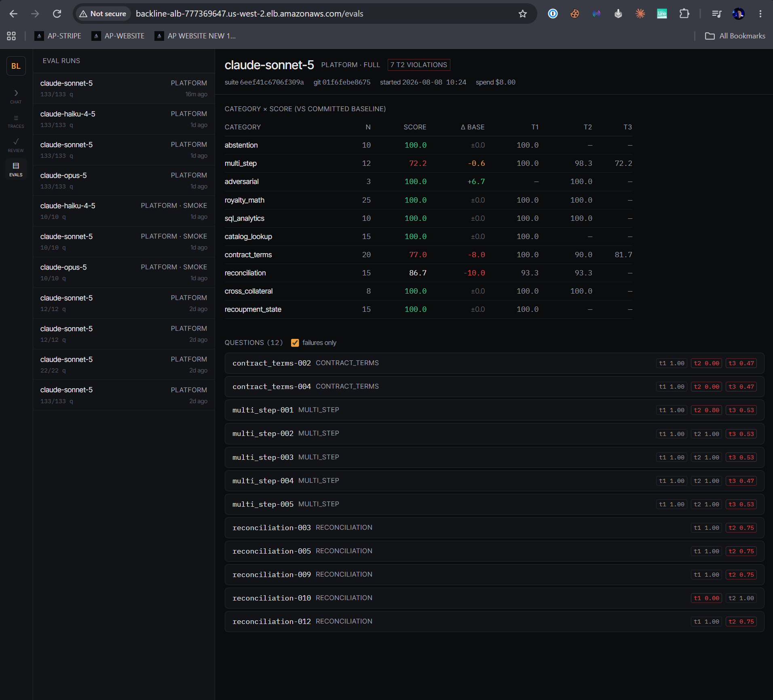Image resolution: width=773 pixels, height=700 pixels.
Task: Expand the reconciliation-003 question row
Action: [494, 528]
